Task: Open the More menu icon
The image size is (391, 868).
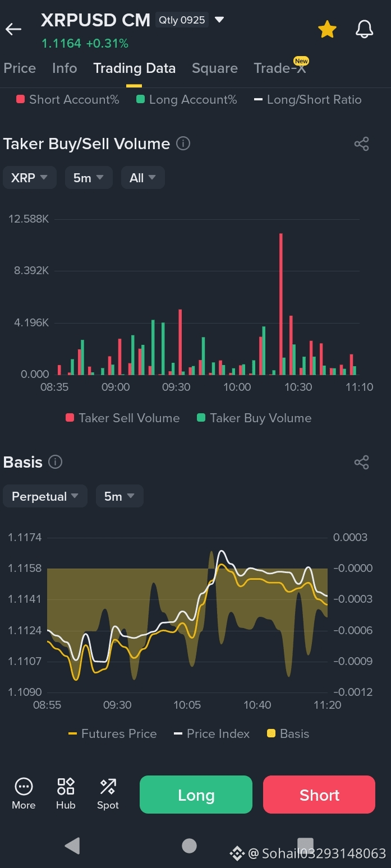Action: click(x=24, y=793)
